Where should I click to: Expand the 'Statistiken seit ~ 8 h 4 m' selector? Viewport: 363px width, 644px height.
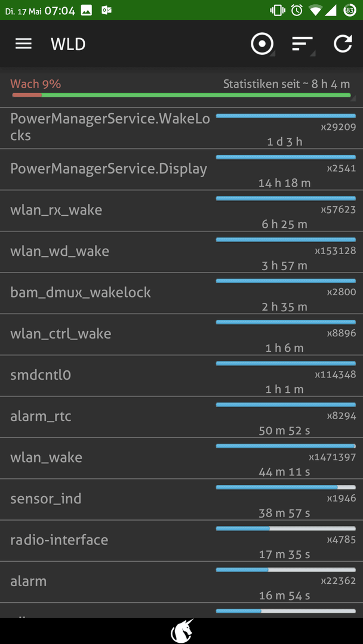287,84
